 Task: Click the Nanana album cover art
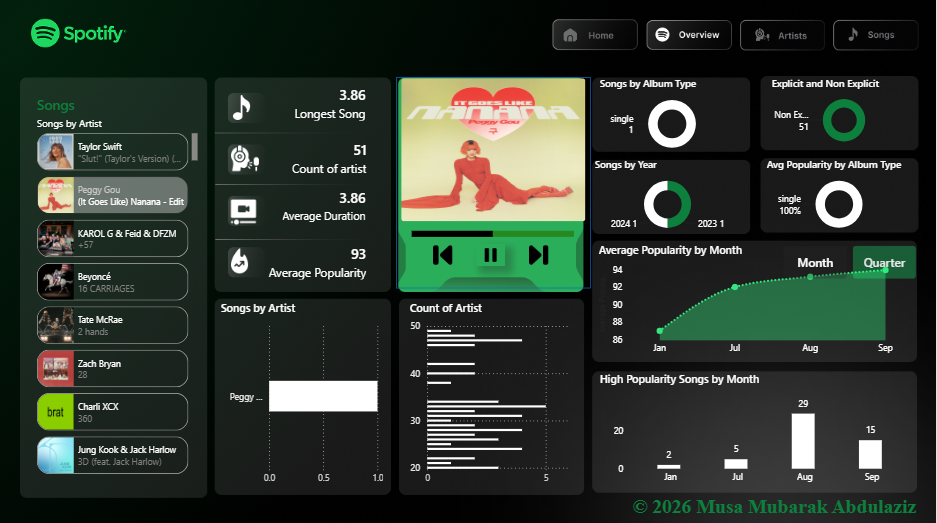click(x=493, y=150)
